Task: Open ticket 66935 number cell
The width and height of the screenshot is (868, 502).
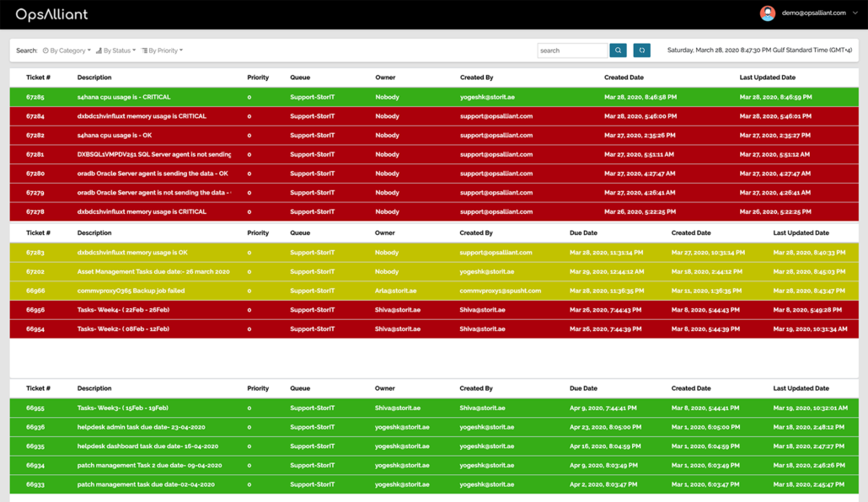Action: coord(35,446)
